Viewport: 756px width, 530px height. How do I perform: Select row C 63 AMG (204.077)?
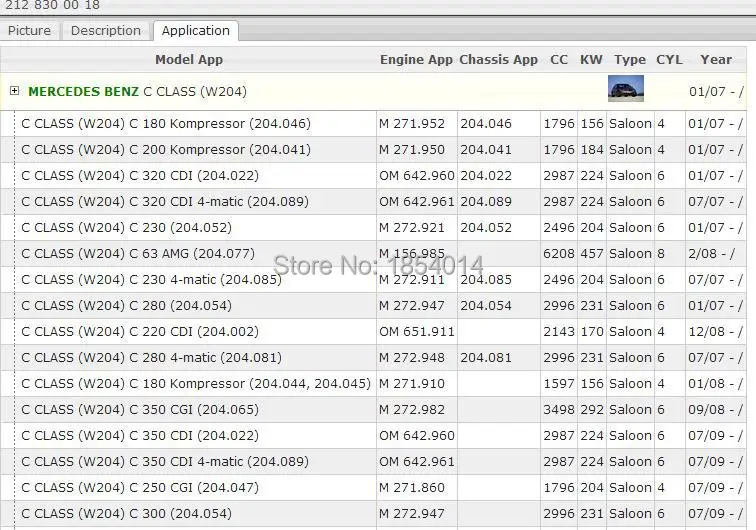374,254
